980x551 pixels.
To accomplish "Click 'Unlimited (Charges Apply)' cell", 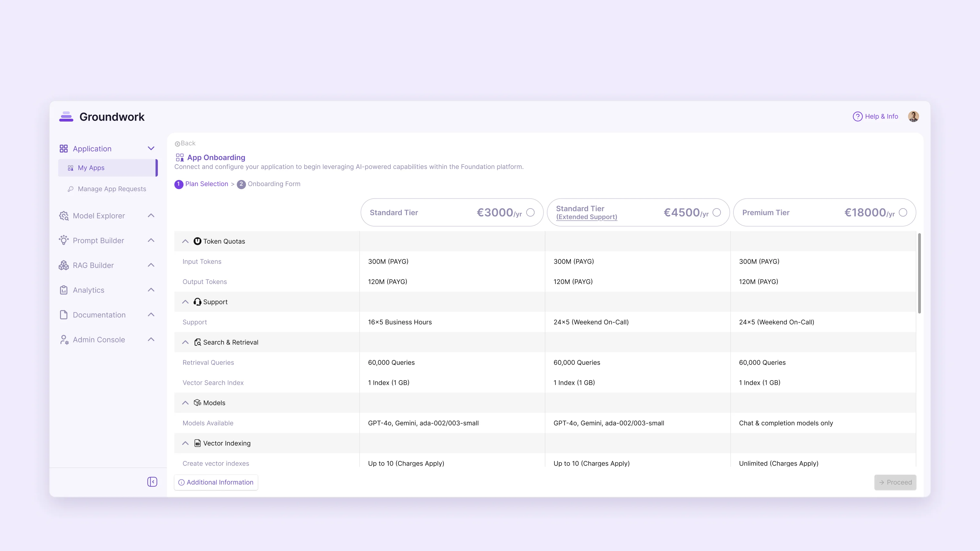I will pyautogui.click(x=779, y=463).
